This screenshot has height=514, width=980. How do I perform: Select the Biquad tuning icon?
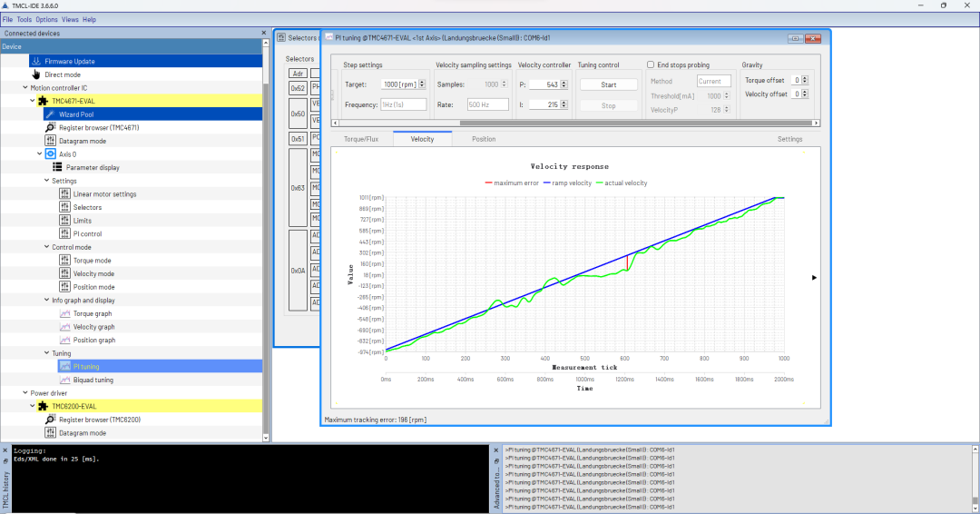pyautogui.click(x=64, y=381)
